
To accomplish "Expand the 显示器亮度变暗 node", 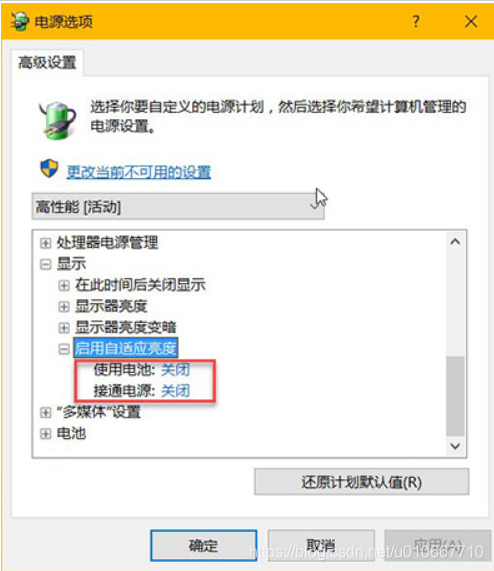I will (x=64, y=328).
